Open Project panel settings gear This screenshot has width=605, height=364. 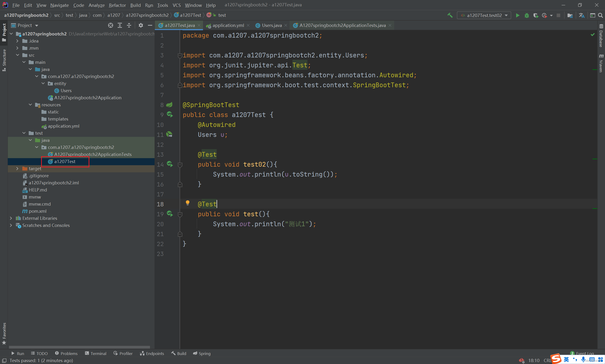point(141,25)
